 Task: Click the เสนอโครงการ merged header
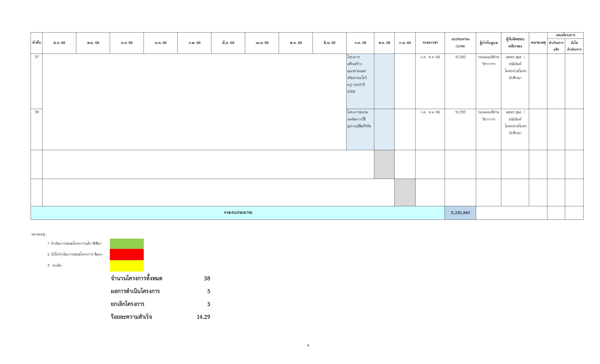(x=565, y=35)
